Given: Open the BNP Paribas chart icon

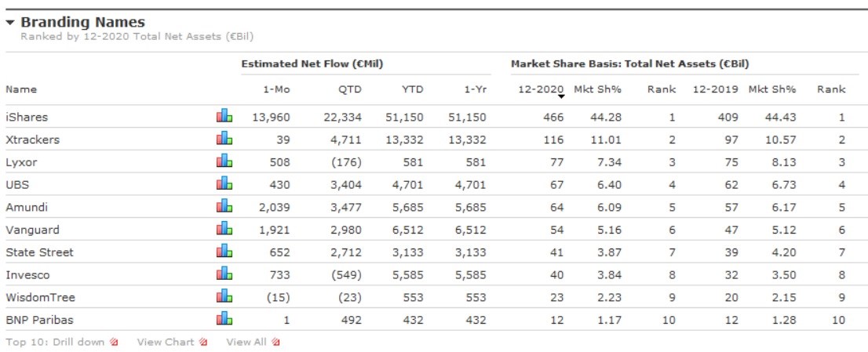Looking at the screenshot, I should [224, 320].
